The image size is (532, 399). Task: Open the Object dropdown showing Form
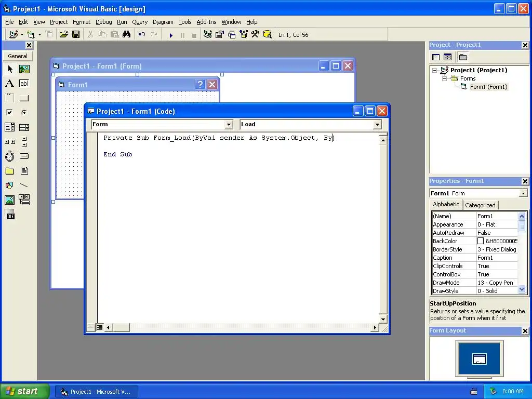pyautogui.click(x=229, y=125)
